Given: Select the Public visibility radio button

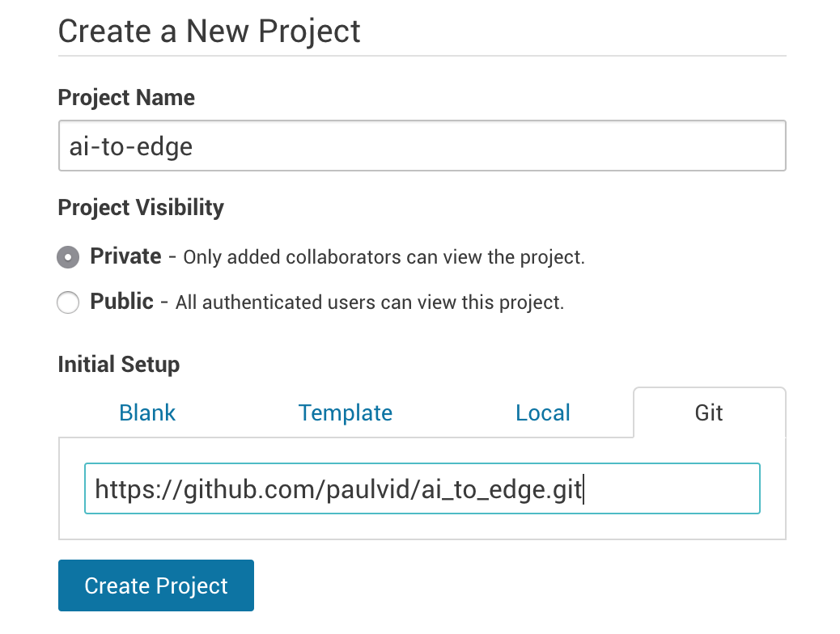Looking at the screenshot, I should tap(68, 303).
